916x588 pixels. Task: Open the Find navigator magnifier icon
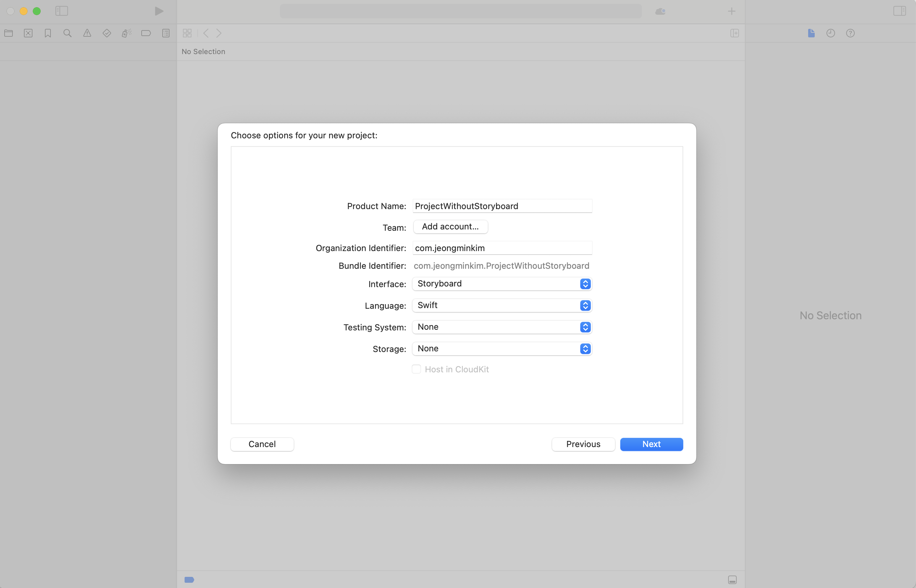(x=68, y=33)
